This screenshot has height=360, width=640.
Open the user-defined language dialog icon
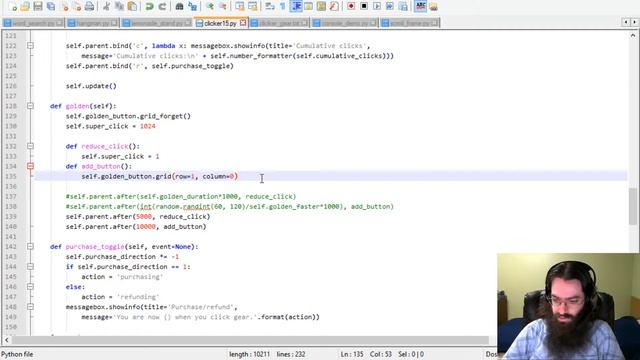pos(309,6)
